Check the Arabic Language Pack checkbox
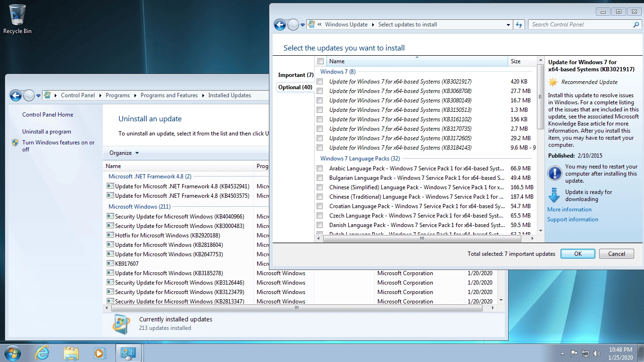The image size is (644, 362). [320, 168]
